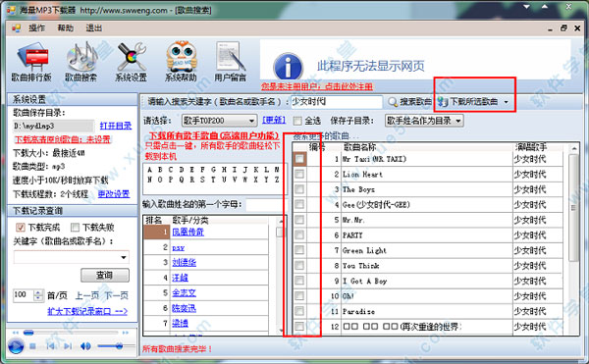589x364 pixels.
Task: Click 下载高清原创歌曲：未设置 link
Action: point(63,139)
